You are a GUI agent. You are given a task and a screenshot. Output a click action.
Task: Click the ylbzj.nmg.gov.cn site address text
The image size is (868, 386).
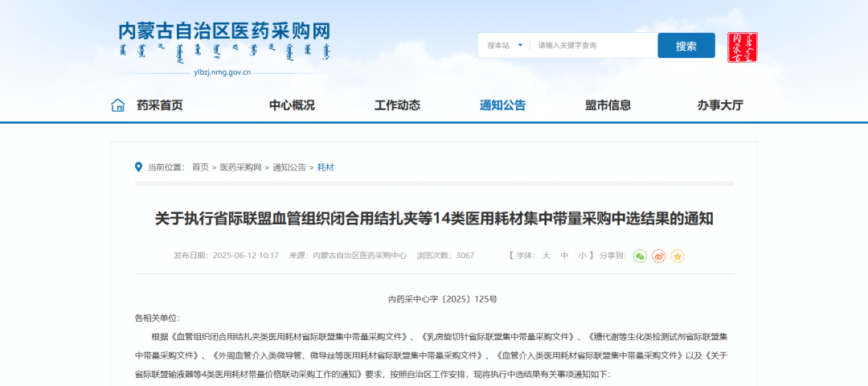coord(223,72)
